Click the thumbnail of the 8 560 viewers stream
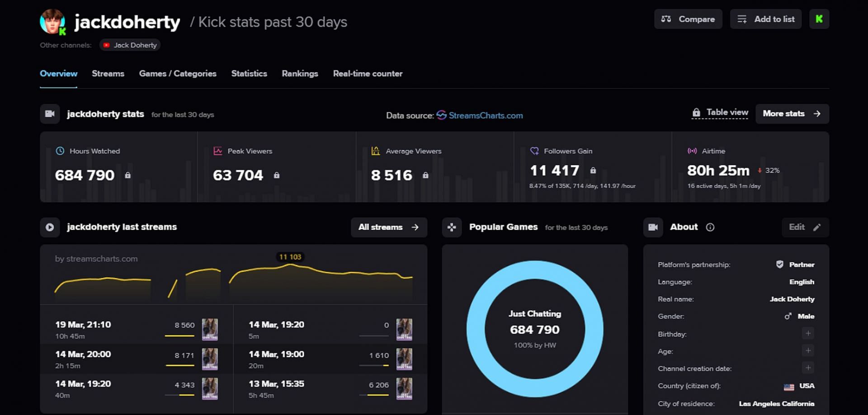Viewport: 868px width, 415px height. click(x=210, y=330)
